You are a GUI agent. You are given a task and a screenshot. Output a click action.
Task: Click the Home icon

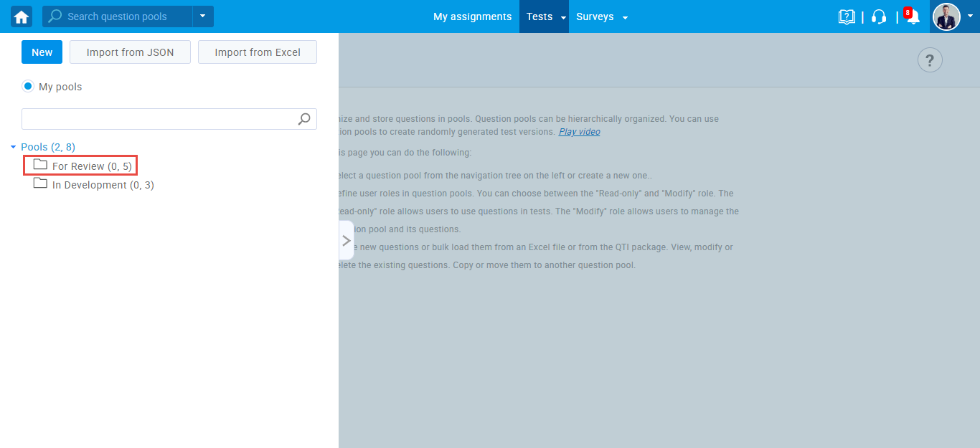click(22, 16)
